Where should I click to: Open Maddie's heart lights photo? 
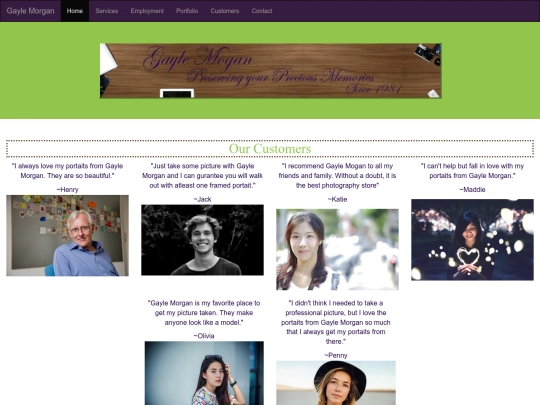(x=472, y=240)
